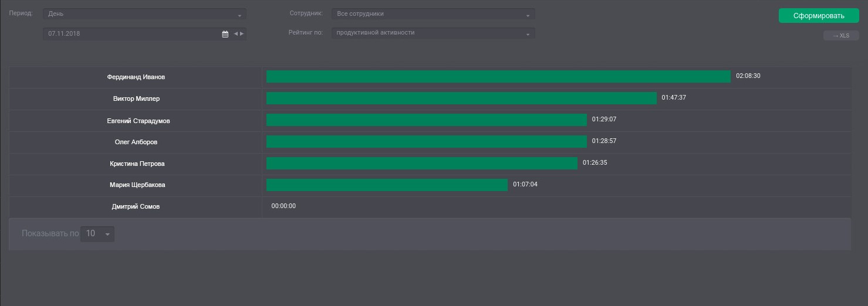Screen dimensions: 868x306
Task: Export report to XLS
Action: pos(841,36)
